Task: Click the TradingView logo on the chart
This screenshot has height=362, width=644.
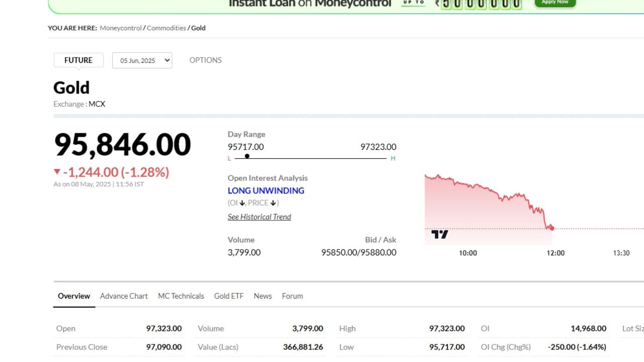Action: pyautogui.click(x=439, y=234)
